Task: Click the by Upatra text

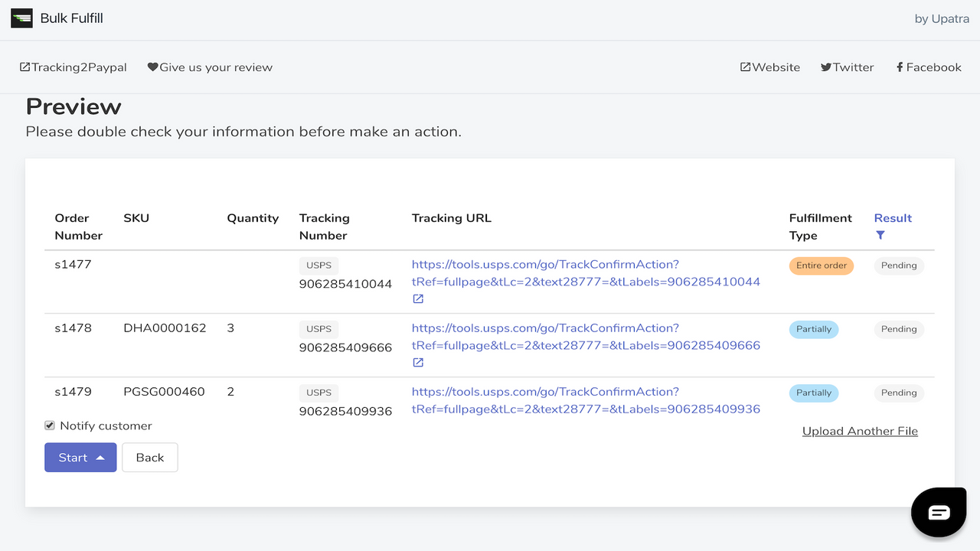Action: click(x=942, y=18)
